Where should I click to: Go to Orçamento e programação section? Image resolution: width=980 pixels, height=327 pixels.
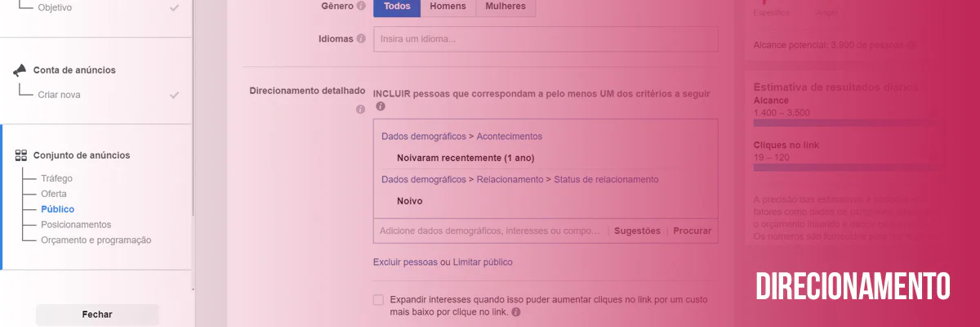(96, 240)
